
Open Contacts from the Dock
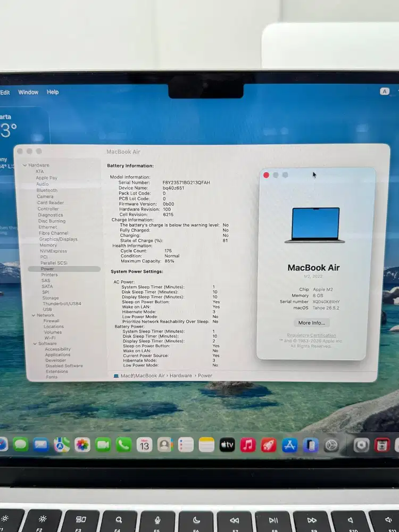(x=165, y=445)
